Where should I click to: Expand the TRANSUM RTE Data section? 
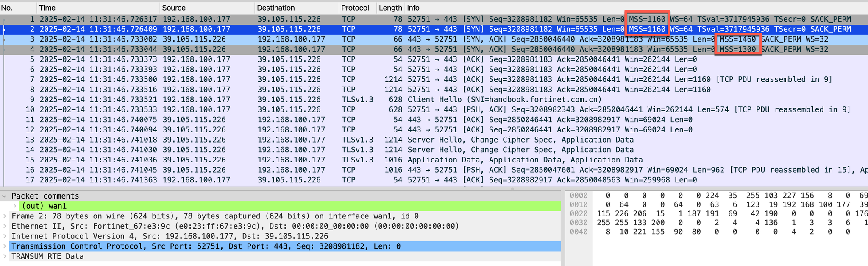tap(4, 257)
